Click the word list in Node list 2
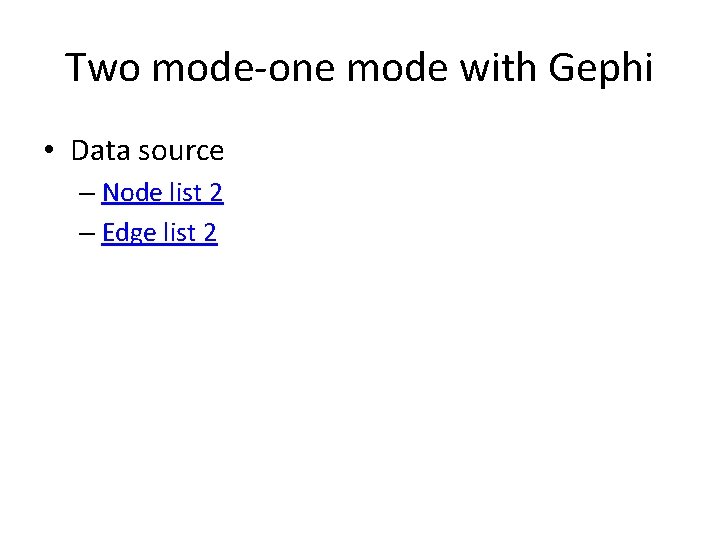The height and width of the screenshot is (540, 720). click(x=186, y=192)
